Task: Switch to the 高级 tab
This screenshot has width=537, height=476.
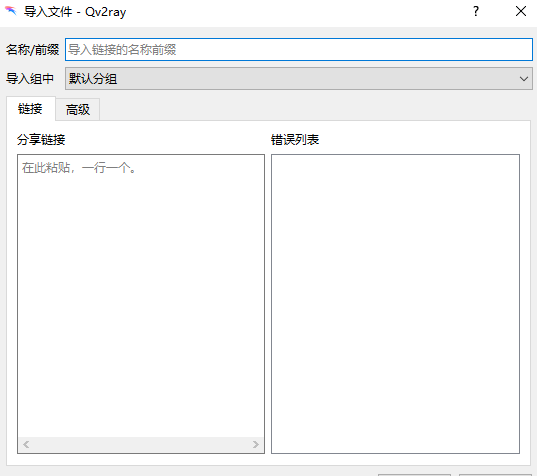Action: (78, 110)
